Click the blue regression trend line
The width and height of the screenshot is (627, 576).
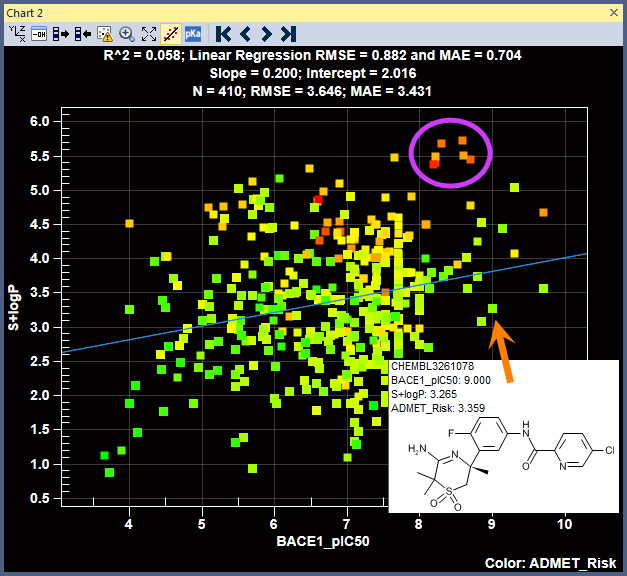pyautogui.click(x=324, y=302)
